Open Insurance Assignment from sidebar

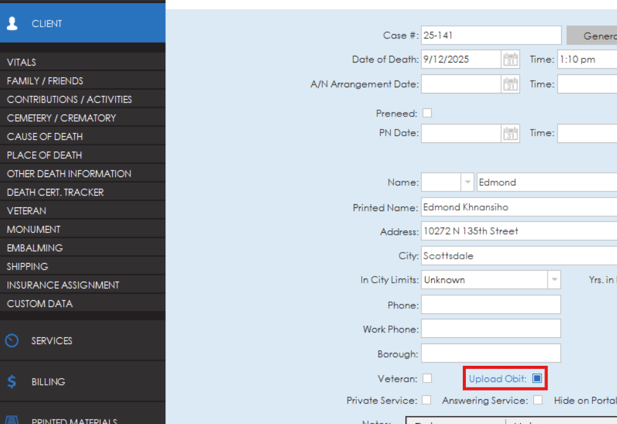pos(63,285)
